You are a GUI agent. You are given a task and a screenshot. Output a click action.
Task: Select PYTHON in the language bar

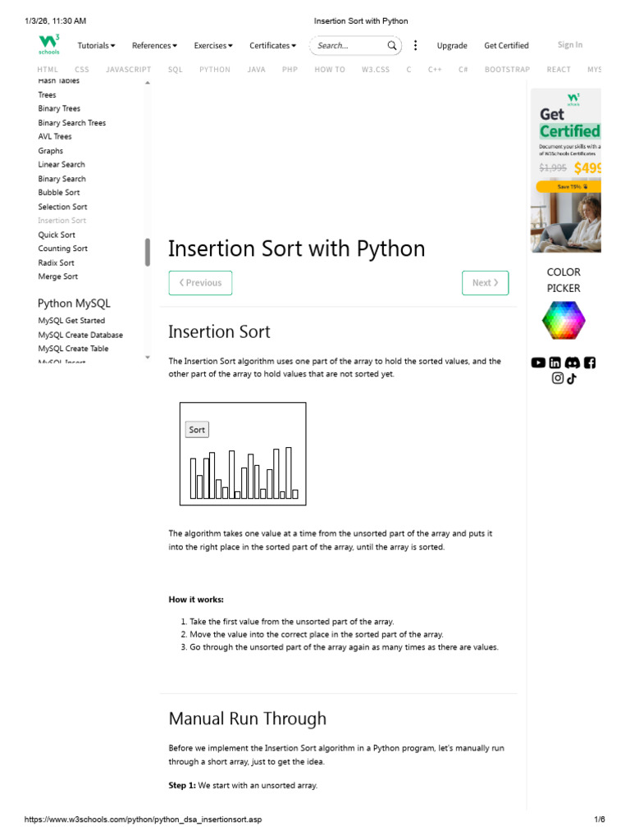215,70
